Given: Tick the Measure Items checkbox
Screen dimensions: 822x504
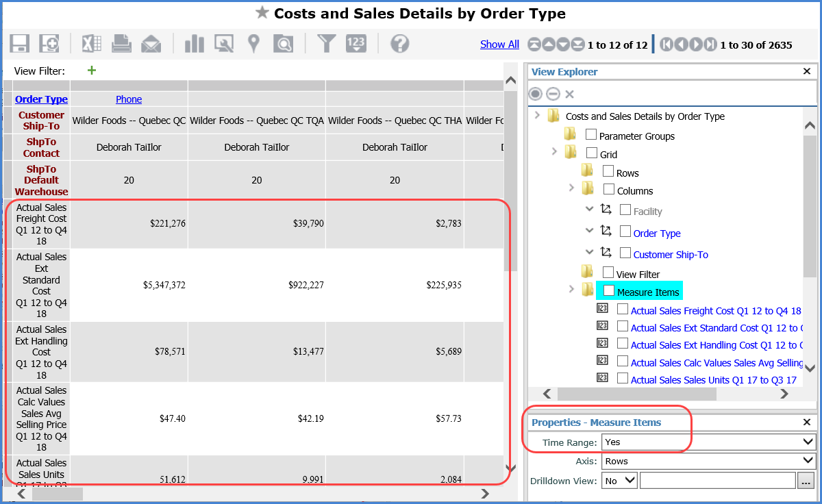Looking at the screenshot, I should point(609,291).
